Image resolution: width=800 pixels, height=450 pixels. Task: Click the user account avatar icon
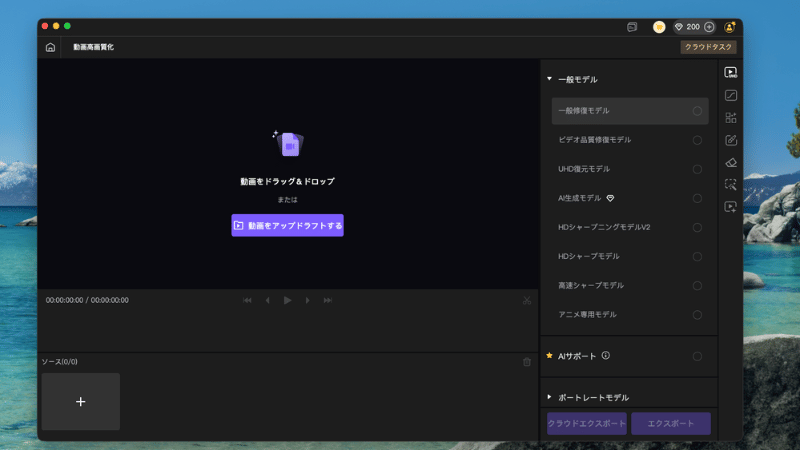(x=730, y=27)
